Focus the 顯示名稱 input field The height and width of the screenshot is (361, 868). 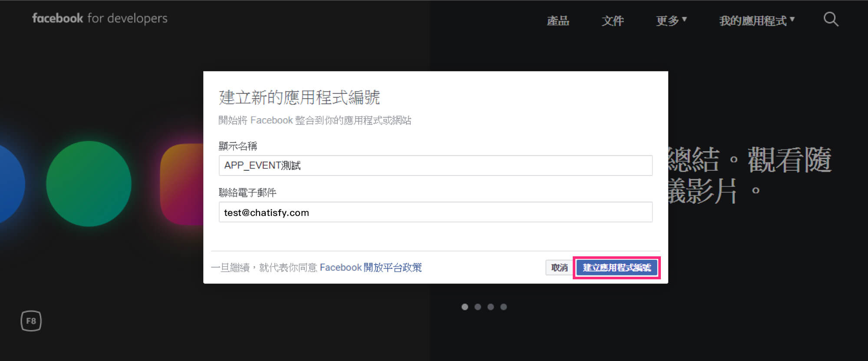point(435,166)
